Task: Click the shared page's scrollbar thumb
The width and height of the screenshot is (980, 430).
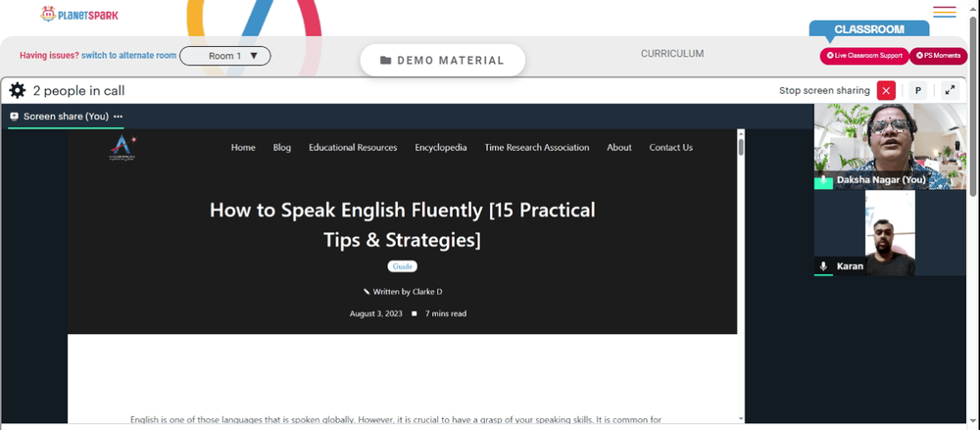Action: pos(741,147)
